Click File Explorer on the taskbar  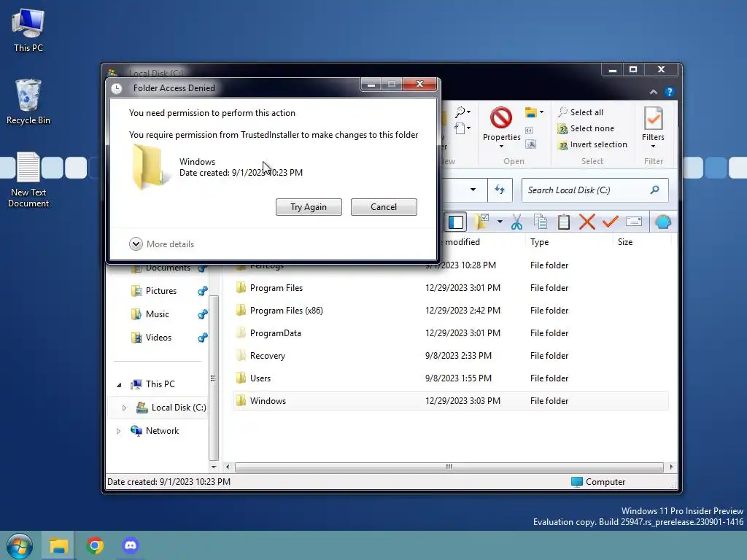point(58,545)
